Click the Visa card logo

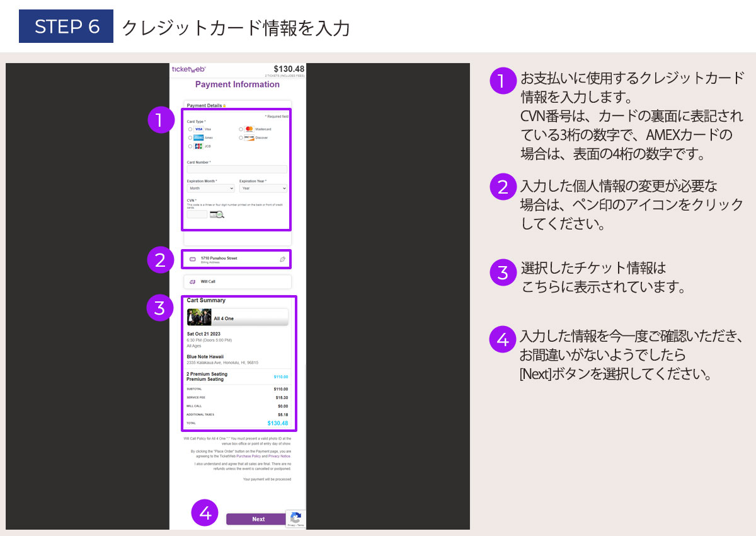198,129
